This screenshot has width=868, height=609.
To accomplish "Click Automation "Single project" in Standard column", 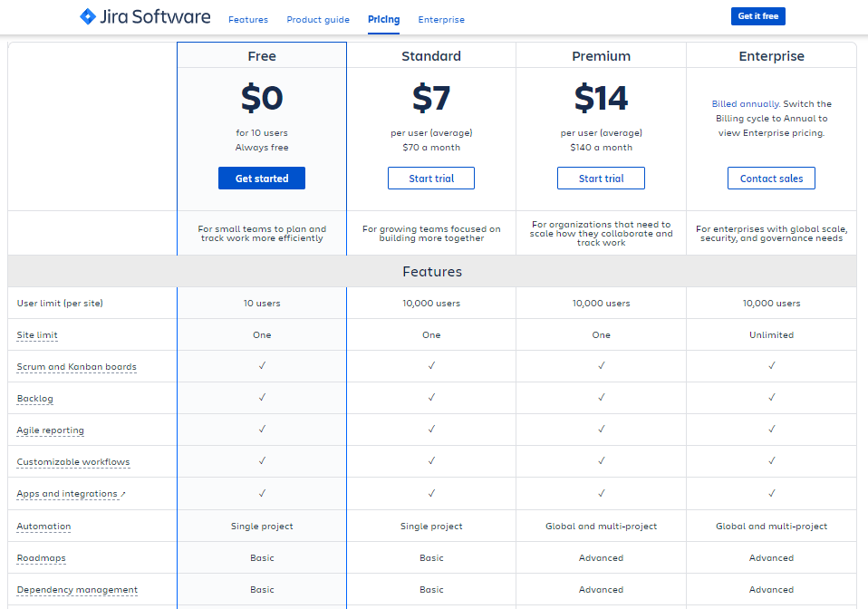I will [x=431, y=526].
